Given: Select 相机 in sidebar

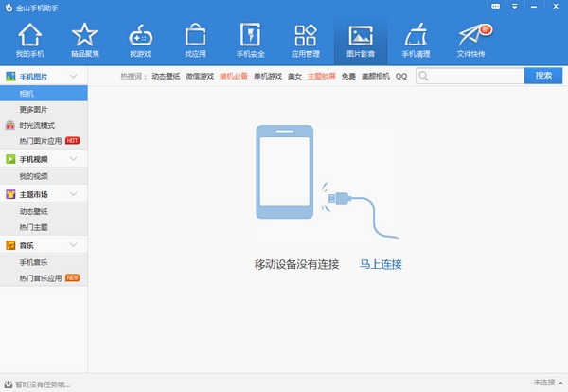Looking at the screenshot, I should pos(44,94).
